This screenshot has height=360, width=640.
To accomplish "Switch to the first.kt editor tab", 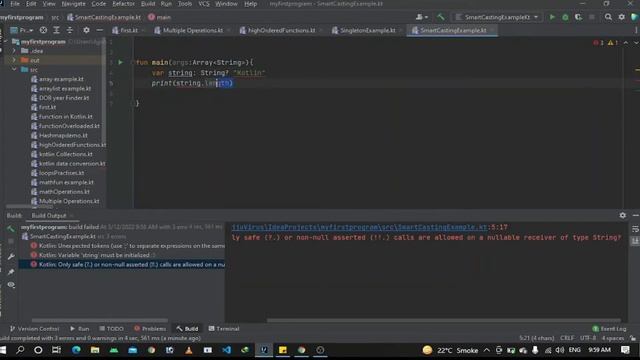I will coord(129,30).
